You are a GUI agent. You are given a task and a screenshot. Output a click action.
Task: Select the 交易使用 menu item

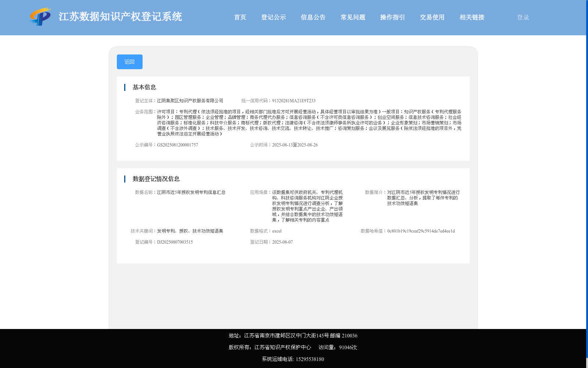coord(432,17)
